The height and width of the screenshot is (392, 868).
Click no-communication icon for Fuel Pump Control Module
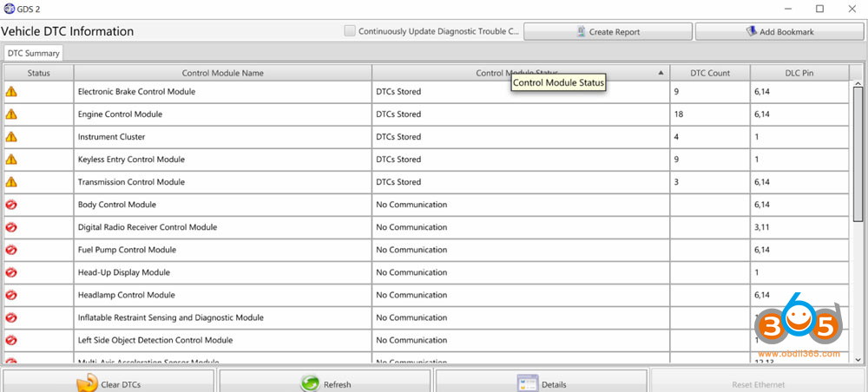coord(11,250)
